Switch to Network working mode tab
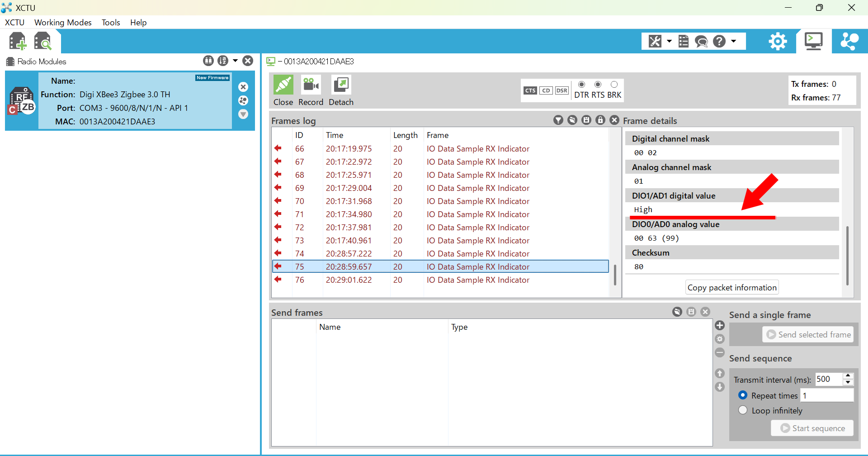The image size is (868, 456). 849,41
